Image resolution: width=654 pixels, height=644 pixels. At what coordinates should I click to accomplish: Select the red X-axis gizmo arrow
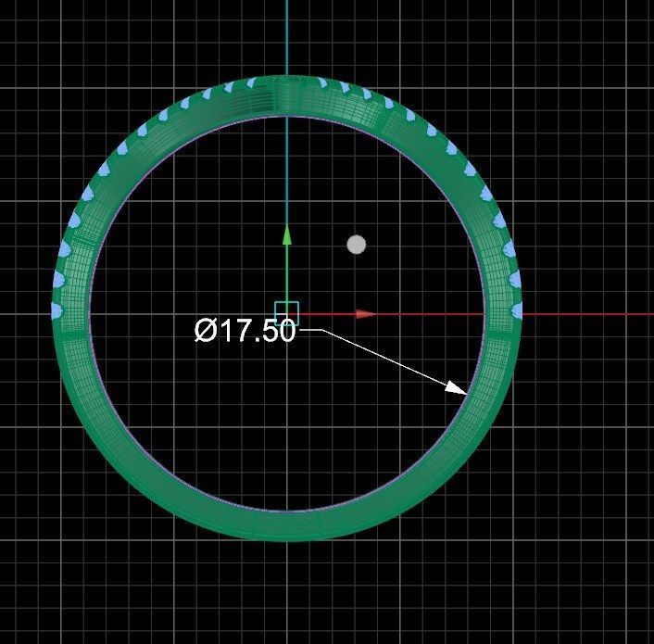(366, 313)
